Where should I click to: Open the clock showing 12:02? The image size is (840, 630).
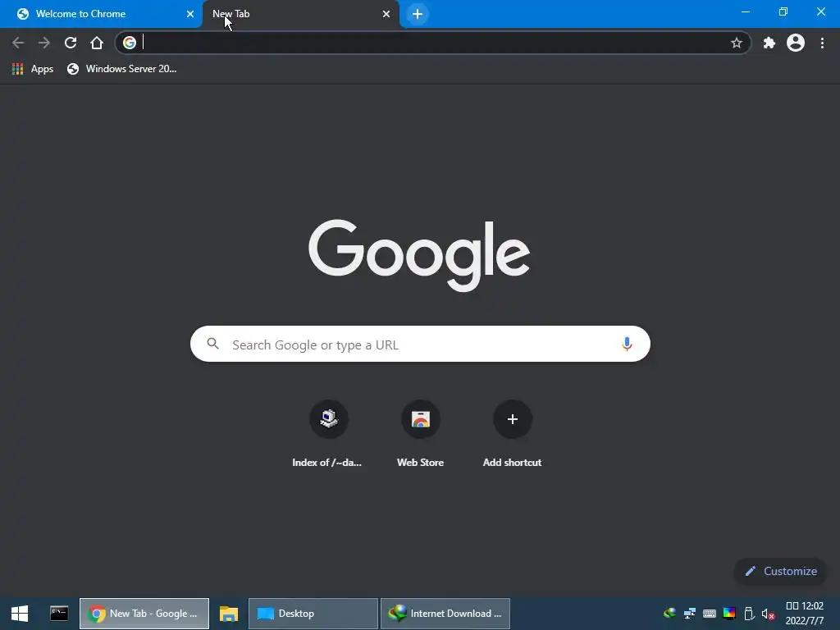805,614
